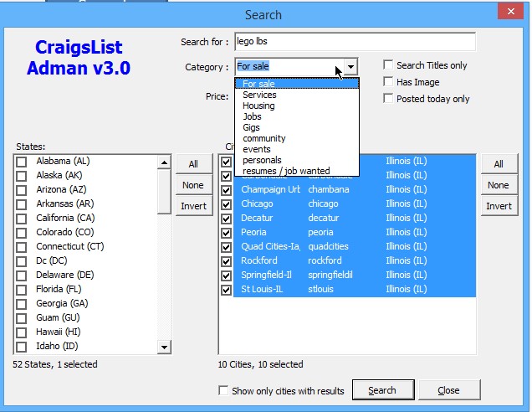Screen dimensions: 532x412
Task: Check the California (CA) state box
Action: [x=22, y=219]
